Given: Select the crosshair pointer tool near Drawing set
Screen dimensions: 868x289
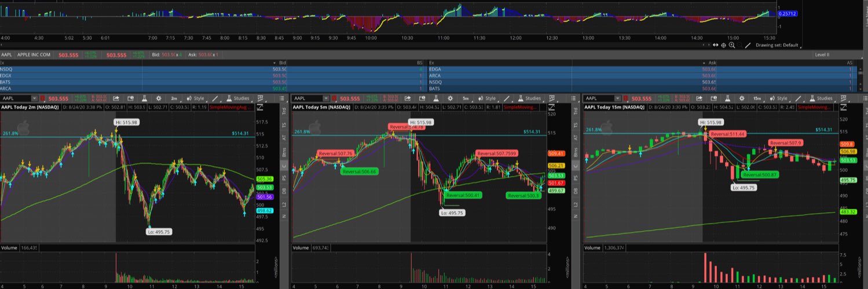Looking at the screenshot, I should tap(724, 45).
